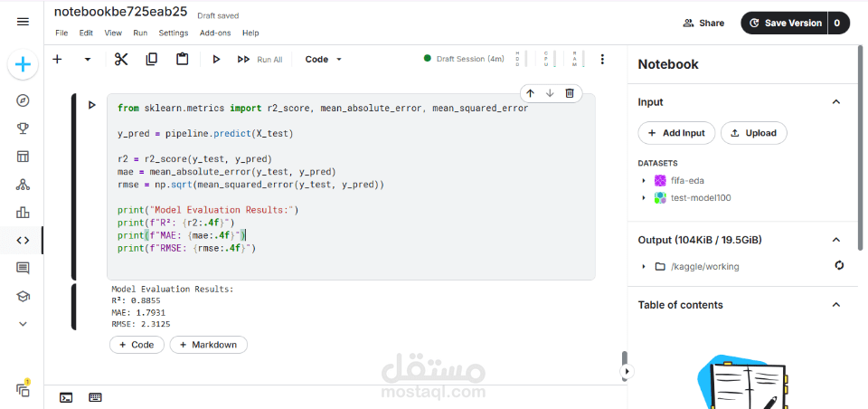Open the Code cell type dropdown
The width and height of the screenshot is (868, 409).
pyautogui.click(x=324, y=60)
